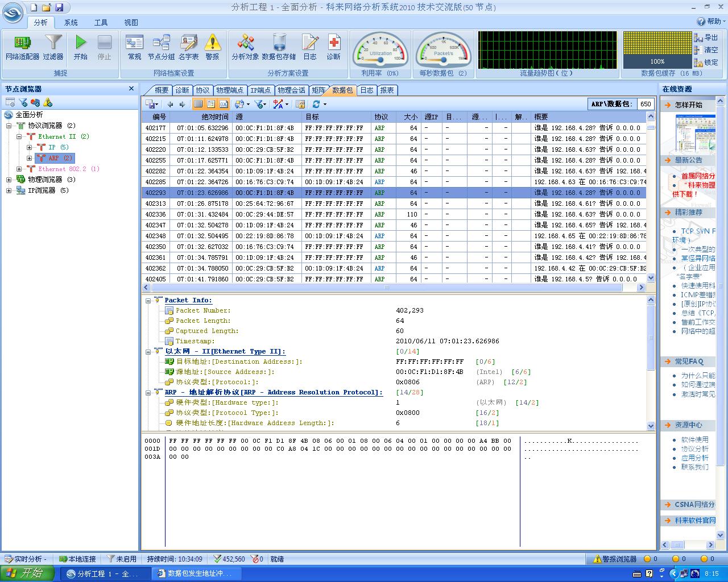The height and width of the screenshot is (582, 728).
Task: Click the 怎样开始 link in online resources
Action: pos(688,105)
